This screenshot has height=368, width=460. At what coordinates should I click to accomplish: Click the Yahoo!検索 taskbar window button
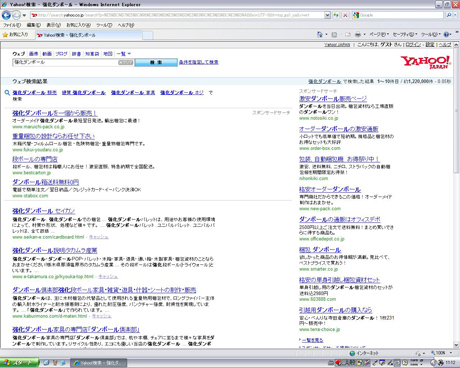99,363
